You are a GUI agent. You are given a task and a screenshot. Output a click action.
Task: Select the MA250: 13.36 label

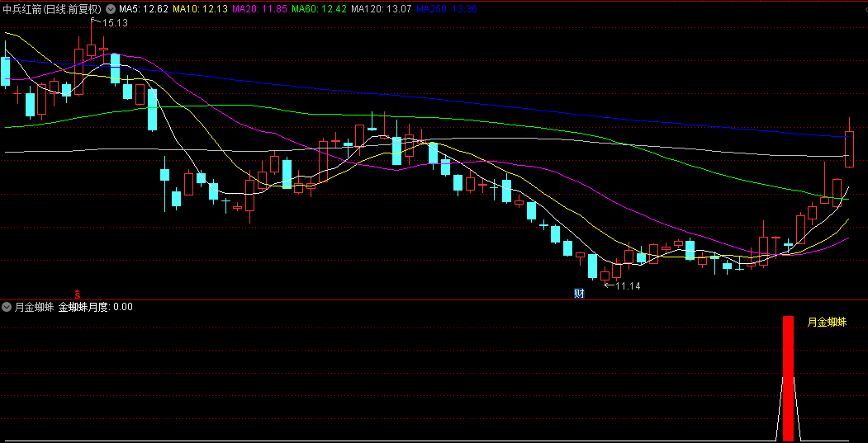pyautogui.click(x=446, y=9)
